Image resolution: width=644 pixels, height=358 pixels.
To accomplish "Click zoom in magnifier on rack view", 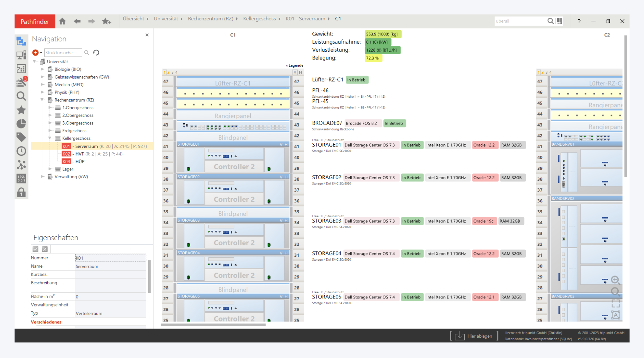I will 615,280.
